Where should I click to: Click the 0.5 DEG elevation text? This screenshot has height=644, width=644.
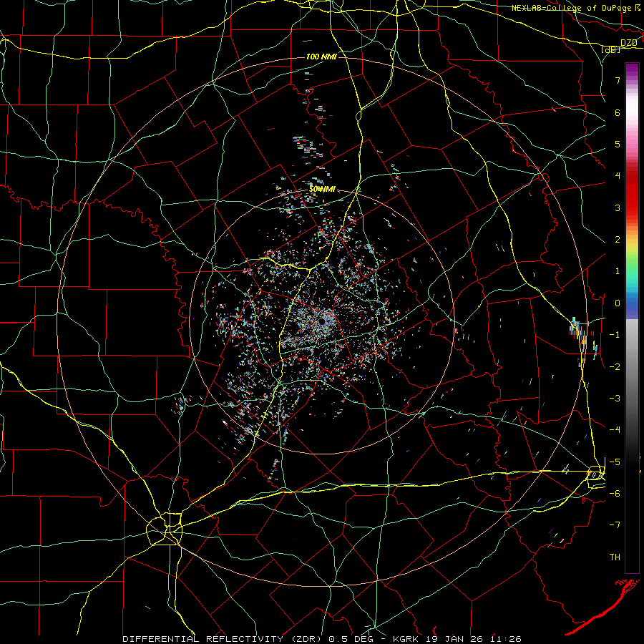pos(351,639)
